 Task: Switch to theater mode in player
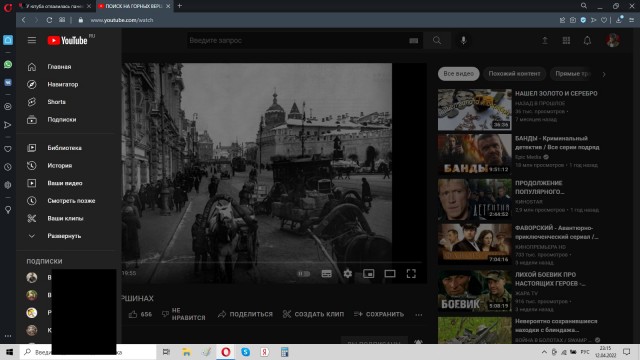390,274
